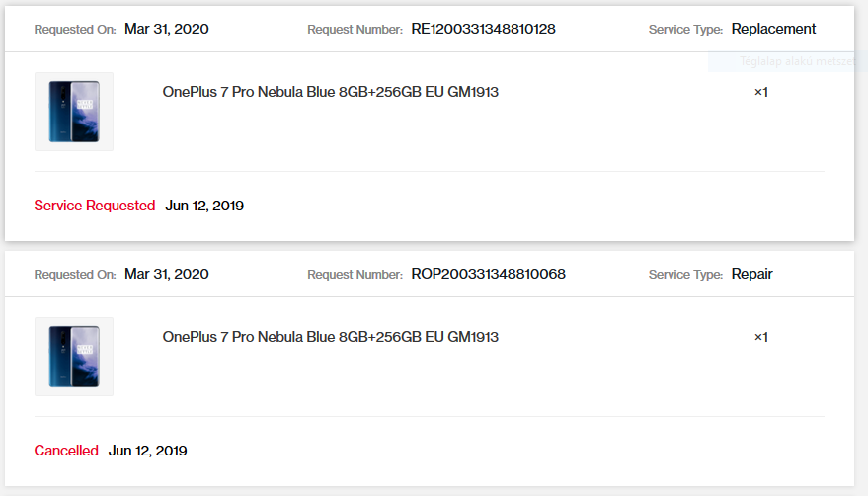Click the ×1 quantity in Replacement card

[761, 92]
